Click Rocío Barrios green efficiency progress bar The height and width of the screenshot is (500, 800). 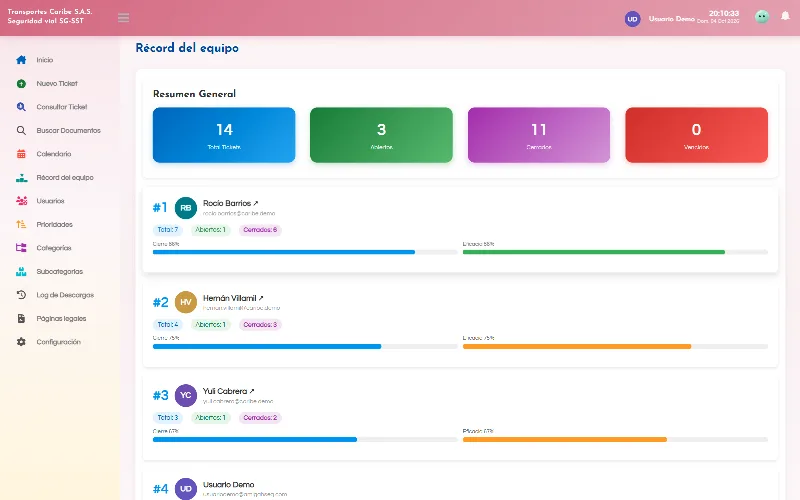[x=615, y=252]
